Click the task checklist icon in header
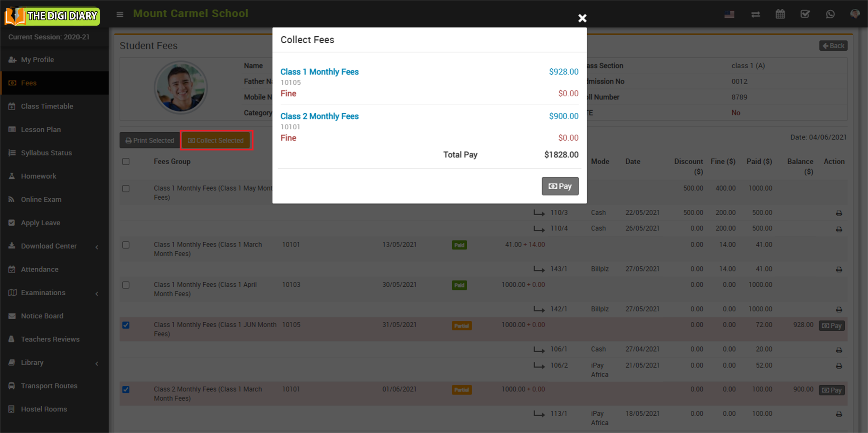Image resolution: width=868 pixels, height=433 pixels. point(805,15)
